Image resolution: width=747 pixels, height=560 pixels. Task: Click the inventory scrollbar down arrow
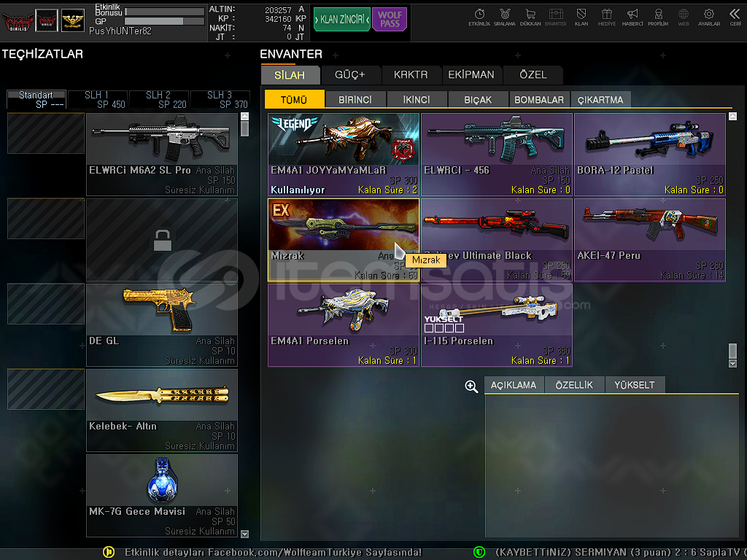pos(732,364)
